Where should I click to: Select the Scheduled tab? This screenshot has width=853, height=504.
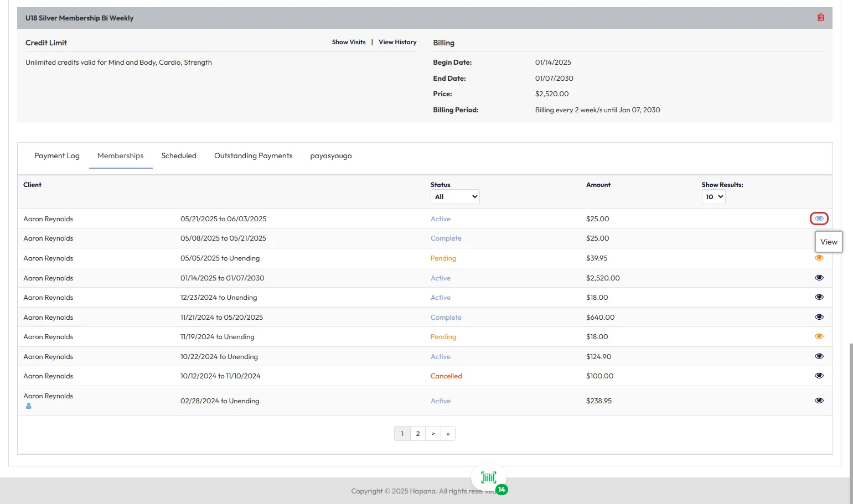[178, 156]
